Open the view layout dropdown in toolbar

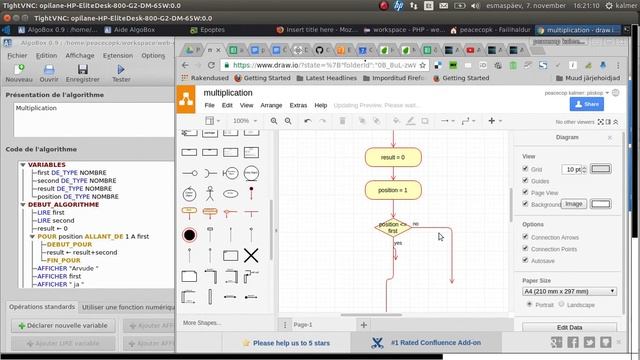click(212, 121)
